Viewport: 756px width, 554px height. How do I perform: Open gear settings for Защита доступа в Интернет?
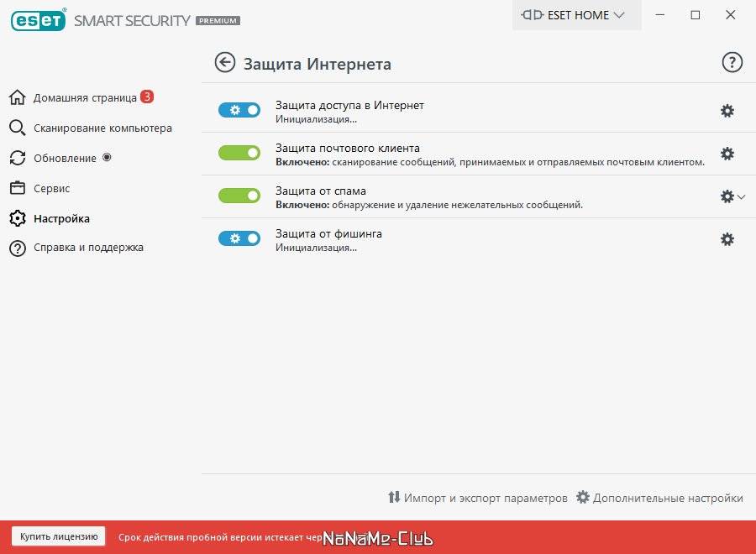(727, 111)
